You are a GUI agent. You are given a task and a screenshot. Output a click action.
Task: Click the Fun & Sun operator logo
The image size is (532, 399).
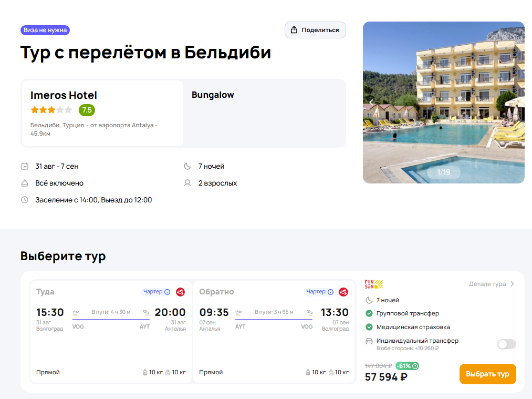click(x=374, y=284)
